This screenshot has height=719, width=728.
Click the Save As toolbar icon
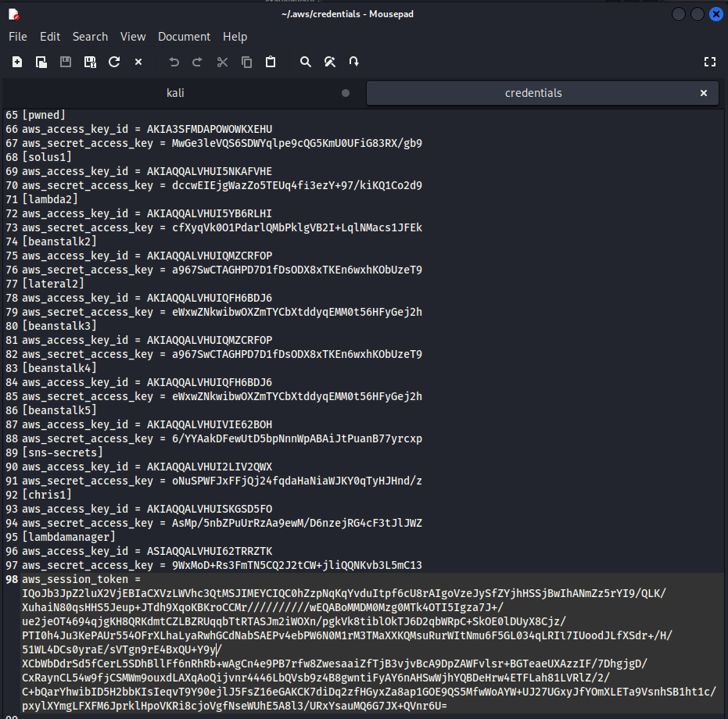[x=90, y=62]
